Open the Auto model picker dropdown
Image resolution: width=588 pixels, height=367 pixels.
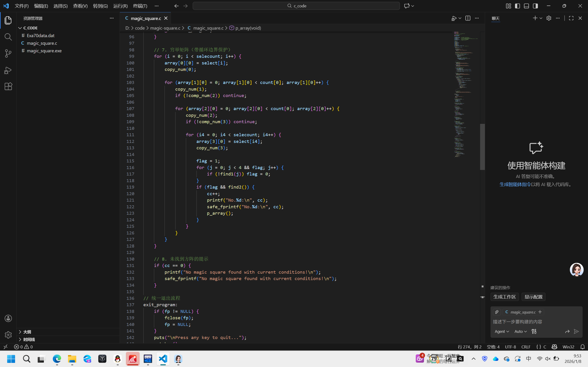coord(520,331)
